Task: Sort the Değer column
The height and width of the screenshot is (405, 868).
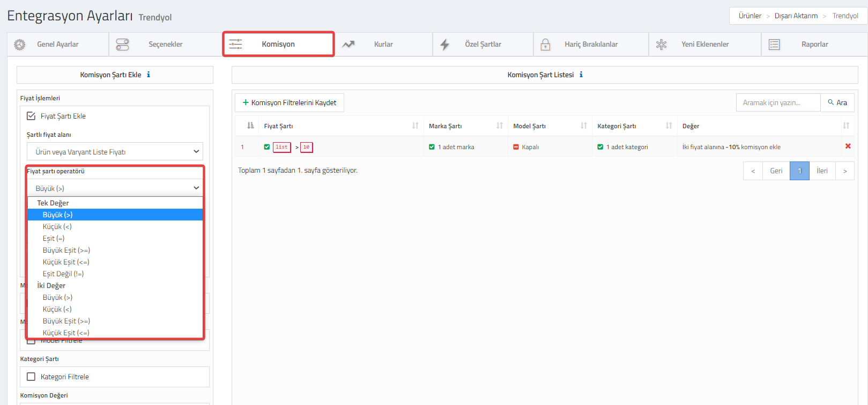Action: 846,126
